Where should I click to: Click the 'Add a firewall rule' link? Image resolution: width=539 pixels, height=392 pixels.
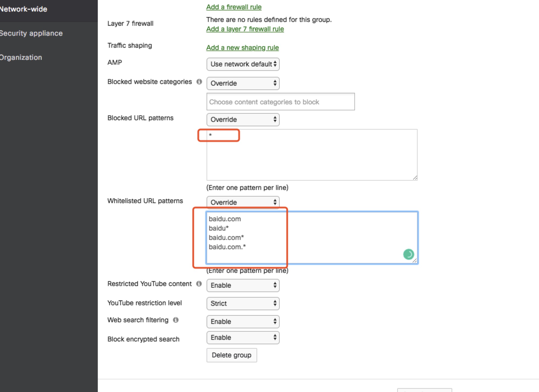click(234, 7)
